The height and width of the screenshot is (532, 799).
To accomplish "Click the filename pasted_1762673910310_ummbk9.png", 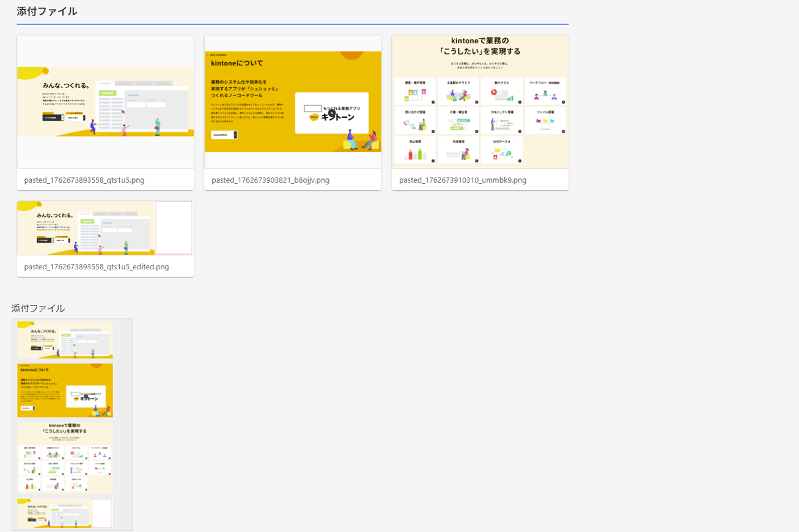I will pos(462,180).
